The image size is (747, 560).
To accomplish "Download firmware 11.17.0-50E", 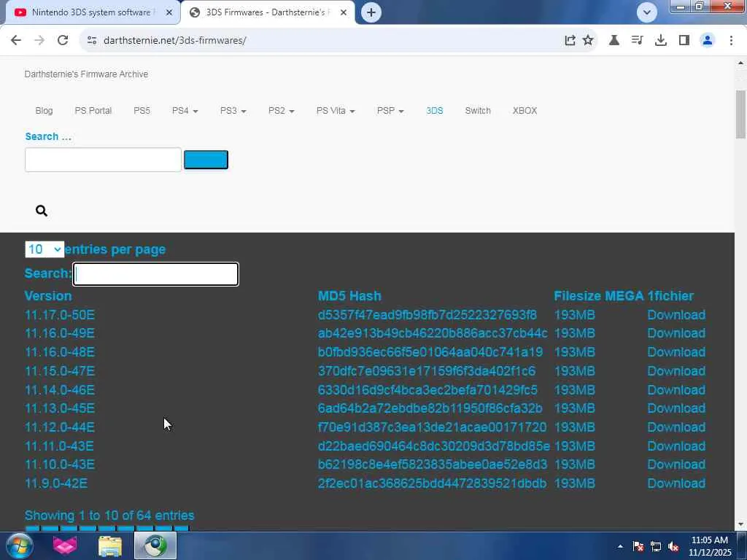I will coord(676,315).
